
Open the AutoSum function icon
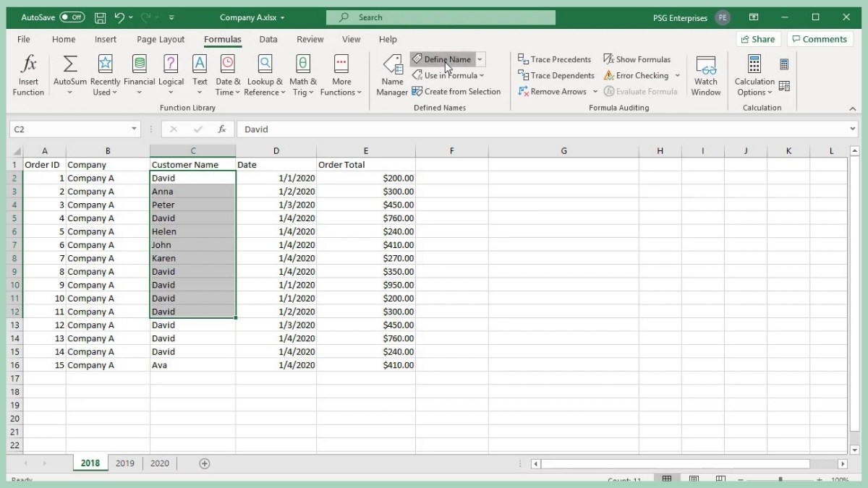tap(70, 64)
